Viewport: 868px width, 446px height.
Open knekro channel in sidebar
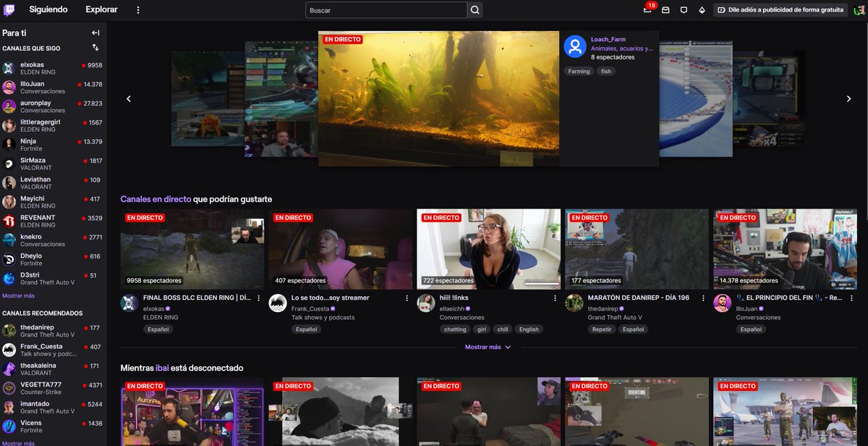point(54,240)
